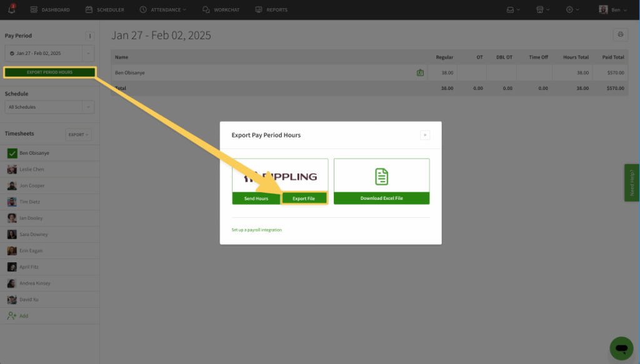Toggle the Ben Obisanye timesheet checkbox
Image resolution: width=640 pixels, height=364 pixels.
coord(12,153)
